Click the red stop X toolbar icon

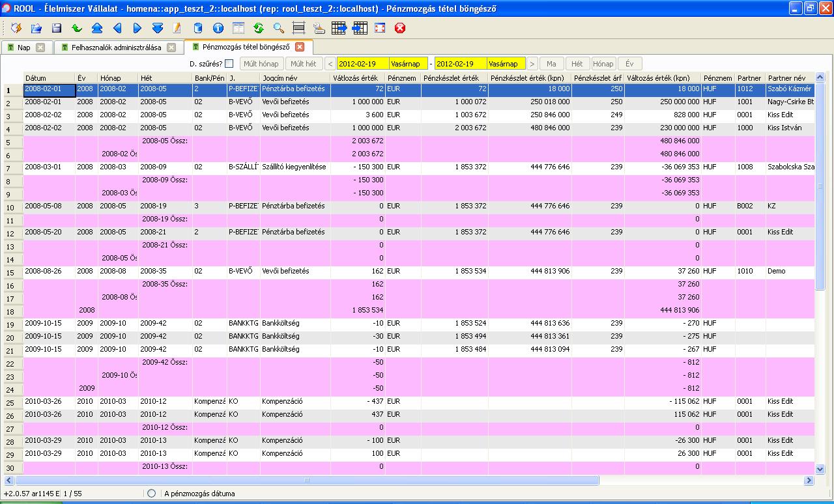point(400,28)
